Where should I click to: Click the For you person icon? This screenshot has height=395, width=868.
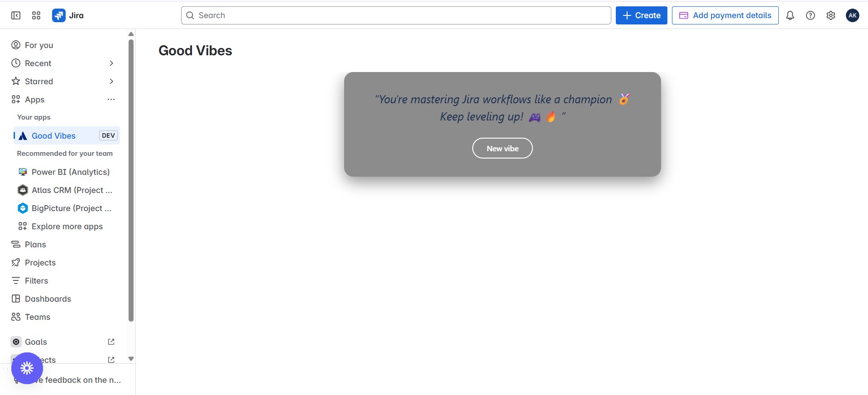[x=16, y=45]
